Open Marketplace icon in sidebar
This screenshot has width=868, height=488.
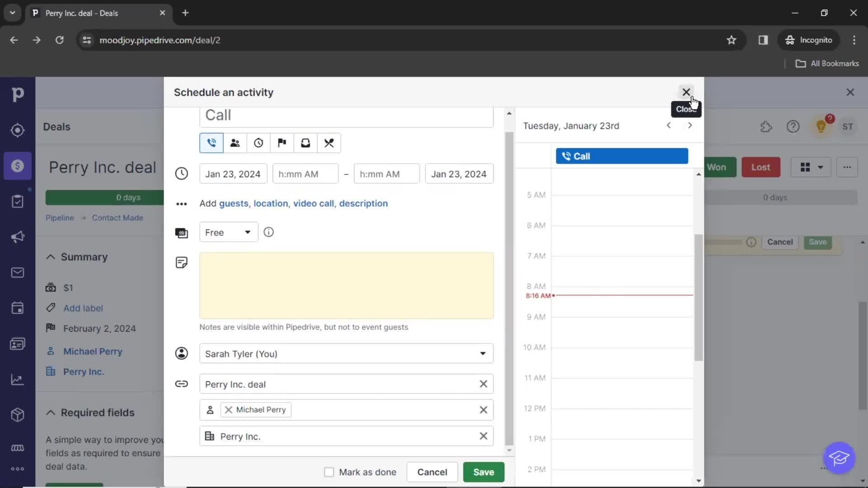pyautogui.click(x=18, y=448)
